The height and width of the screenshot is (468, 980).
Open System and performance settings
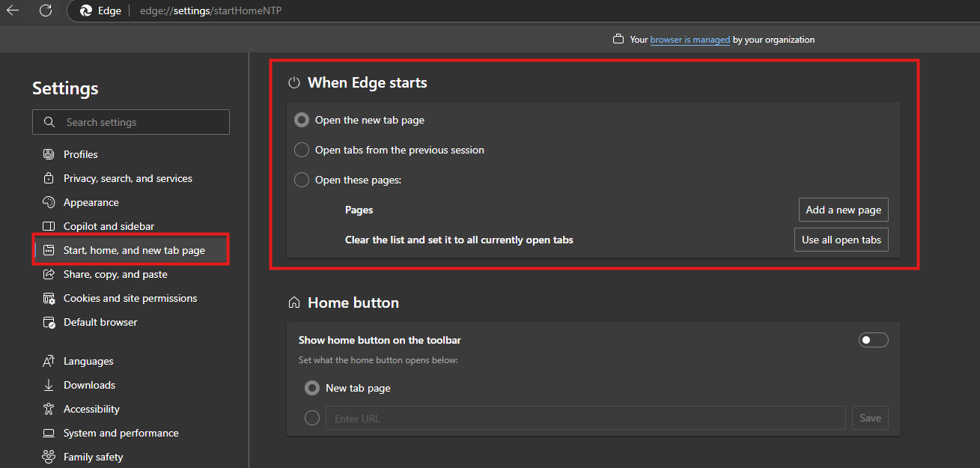[x=121, y=433]
